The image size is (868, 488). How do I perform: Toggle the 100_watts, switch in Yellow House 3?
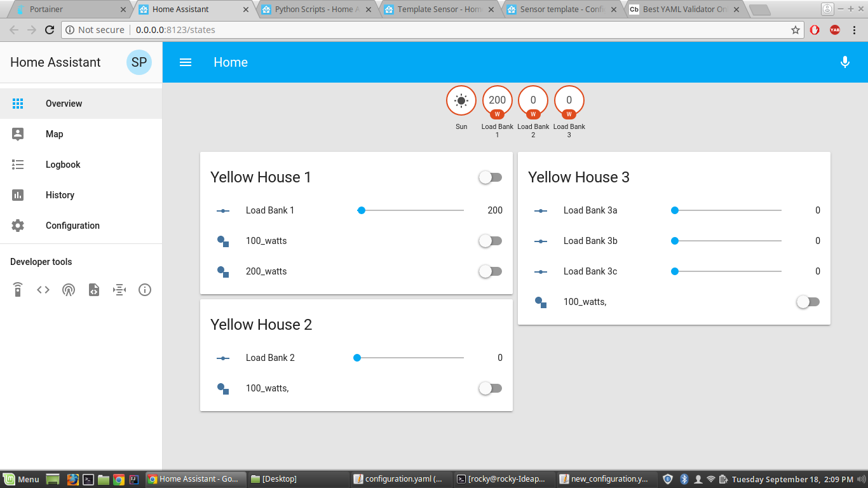tap(808, 302)
